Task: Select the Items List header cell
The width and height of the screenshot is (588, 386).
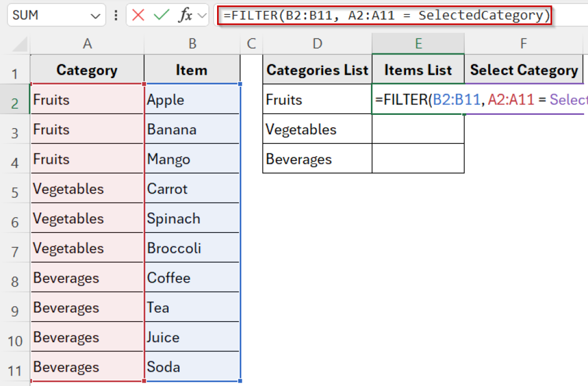Action: 417,70
